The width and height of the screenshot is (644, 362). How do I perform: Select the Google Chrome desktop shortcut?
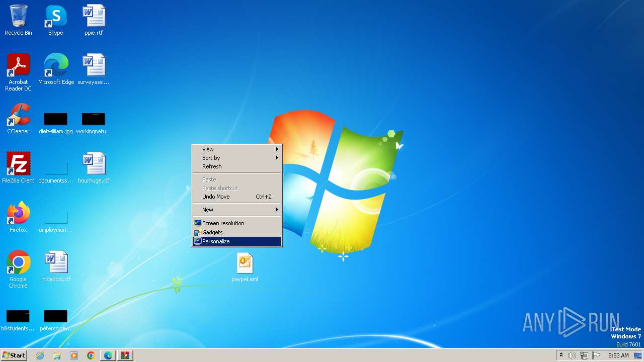point(18,269)
